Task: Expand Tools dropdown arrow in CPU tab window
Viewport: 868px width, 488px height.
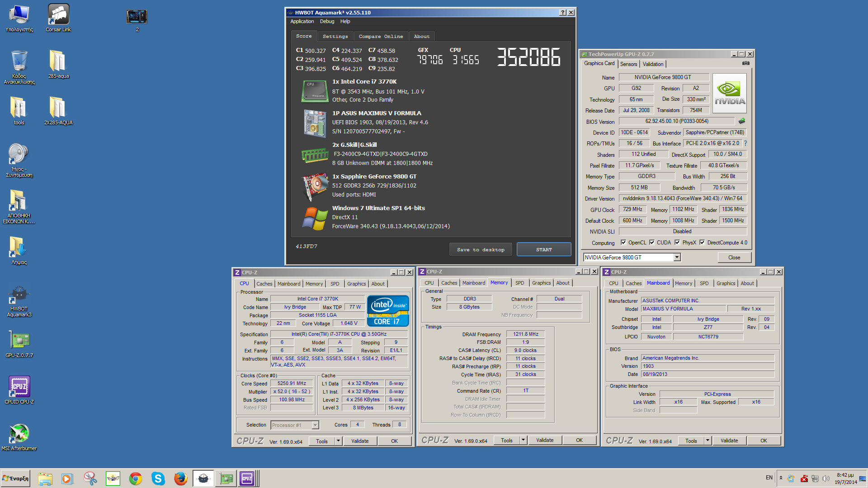Action: [x=338, y=441]
